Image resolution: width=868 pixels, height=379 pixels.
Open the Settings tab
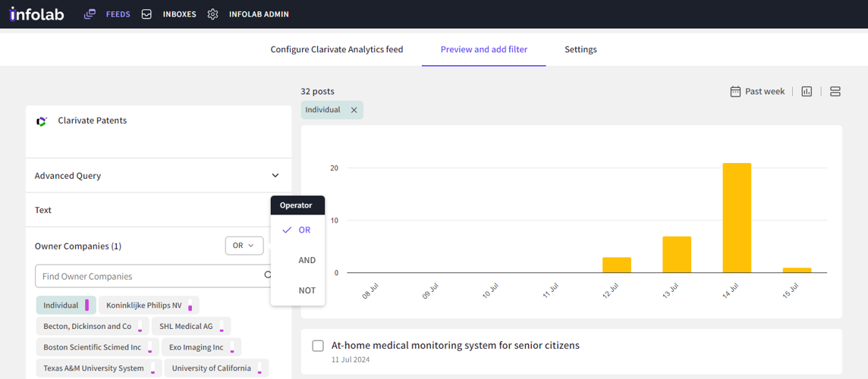tap(580, 49)
